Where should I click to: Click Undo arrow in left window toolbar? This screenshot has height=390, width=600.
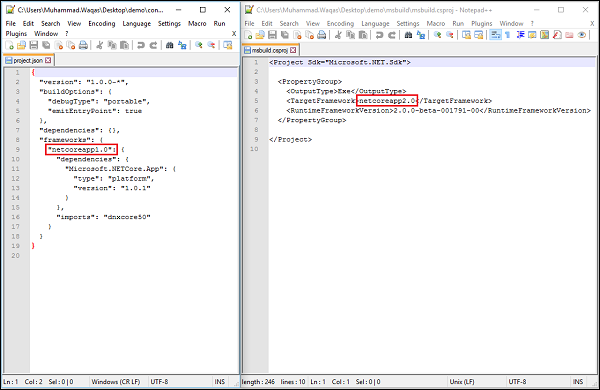[141, 45]
